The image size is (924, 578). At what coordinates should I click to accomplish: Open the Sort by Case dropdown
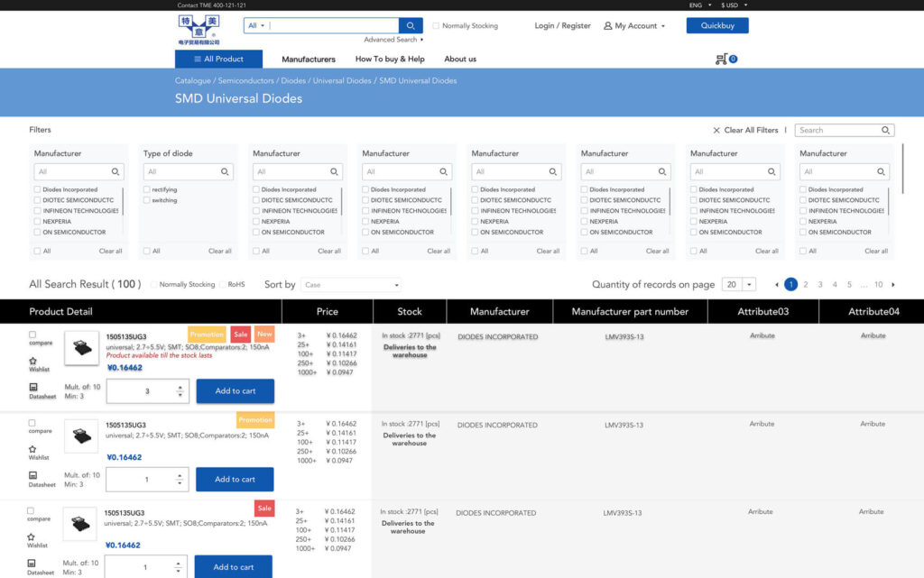point(351,285)
